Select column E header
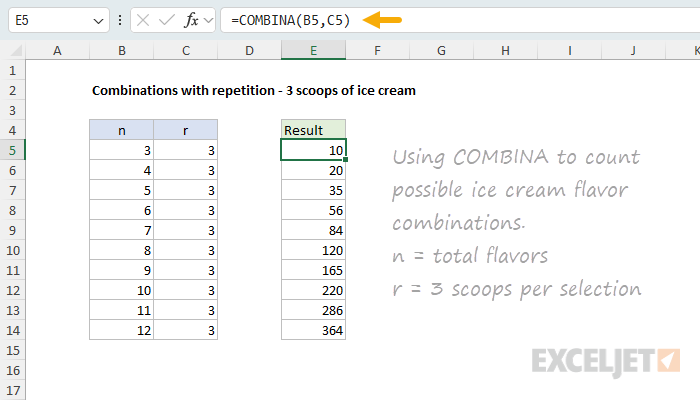This screenshot has width=700, height=400. [313, 50]
